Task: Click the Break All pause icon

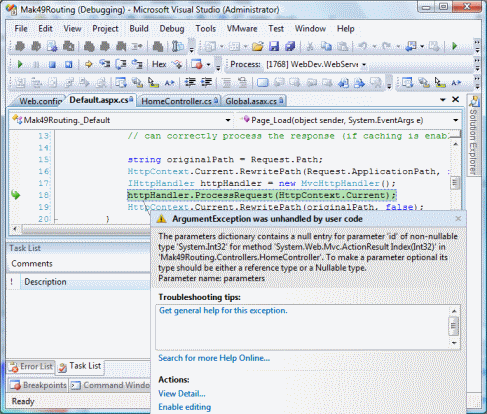Action: pos(36,64)
